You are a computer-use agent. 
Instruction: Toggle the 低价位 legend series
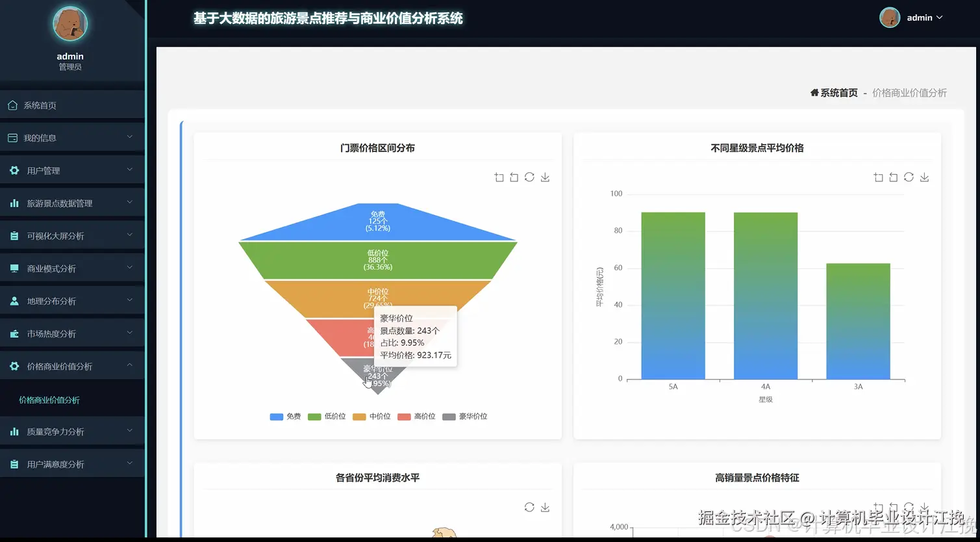(x=327, y=417)
